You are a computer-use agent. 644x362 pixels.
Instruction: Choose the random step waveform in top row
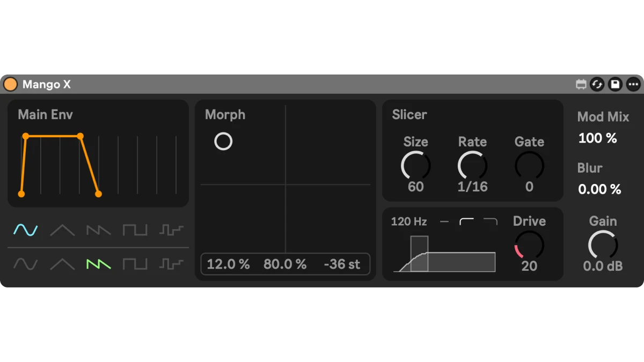[x=171, y=230]
